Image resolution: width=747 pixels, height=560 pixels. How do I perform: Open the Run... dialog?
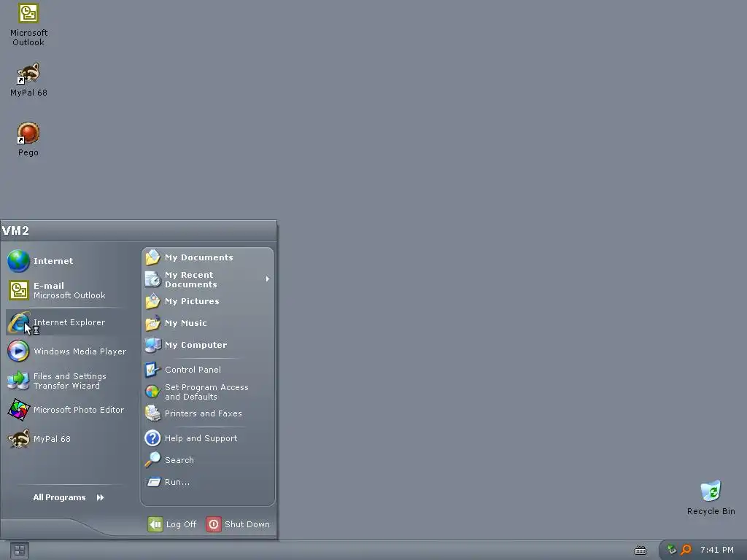click(x=208, y=482)
